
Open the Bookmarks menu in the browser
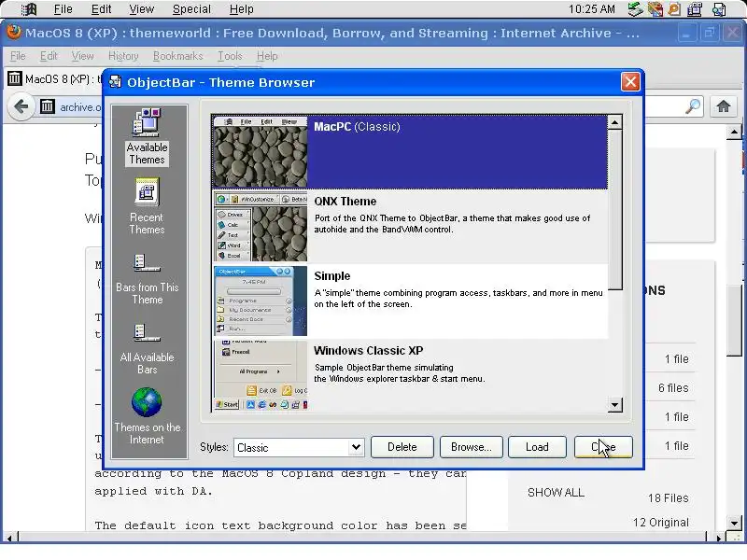(x=177, y=56)
